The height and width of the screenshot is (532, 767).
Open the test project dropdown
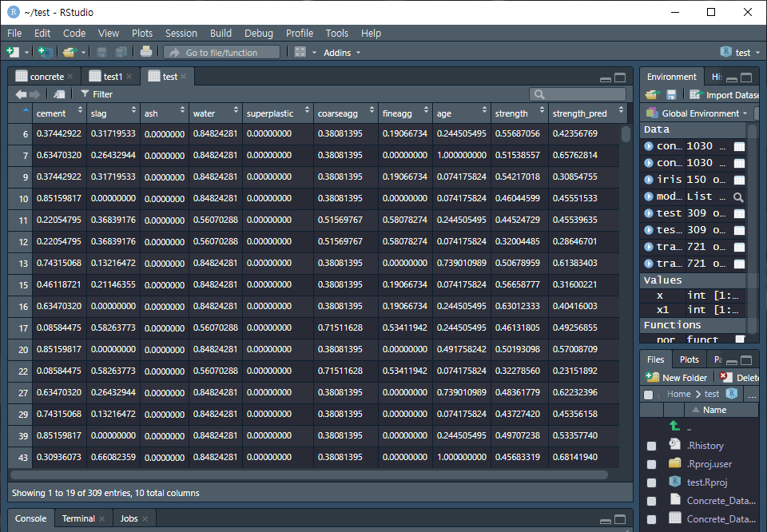tap(740, 52)
